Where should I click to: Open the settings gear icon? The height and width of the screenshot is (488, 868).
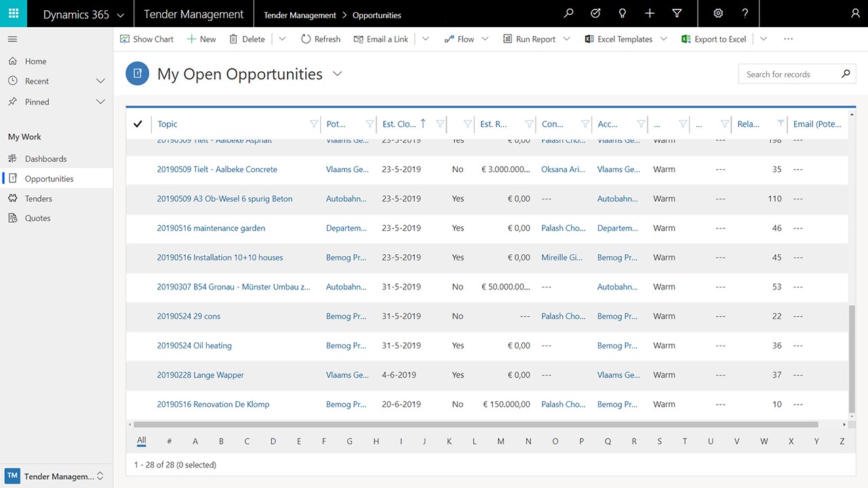click(x=718, y=14)
